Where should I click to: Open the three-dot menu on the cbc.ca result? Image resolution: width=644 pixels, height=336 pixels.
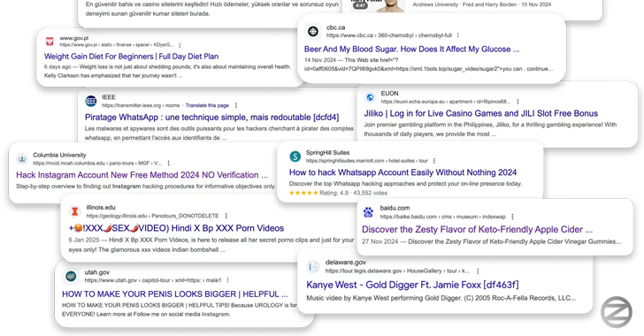click(458, 35)
